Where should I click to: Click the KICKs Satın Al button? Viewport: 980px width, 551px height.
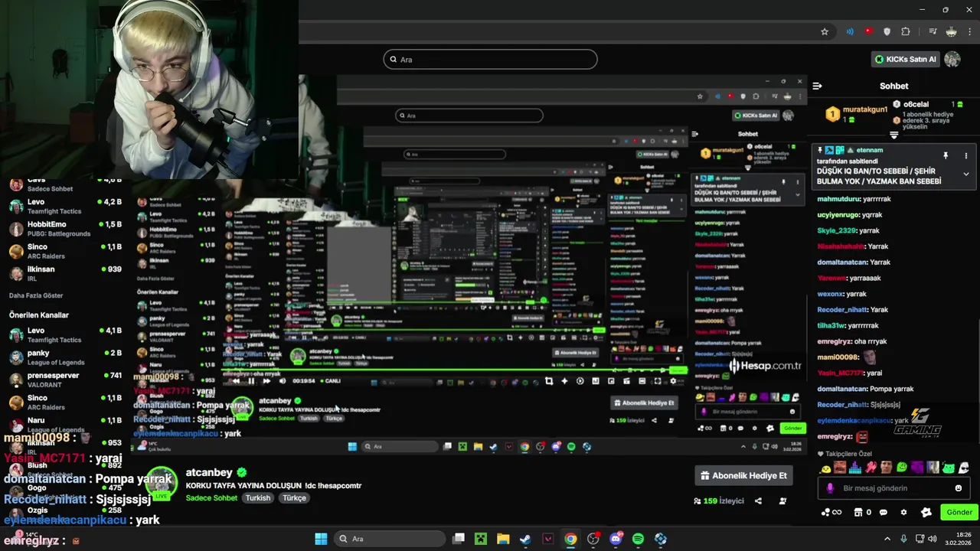coord(906,59)
